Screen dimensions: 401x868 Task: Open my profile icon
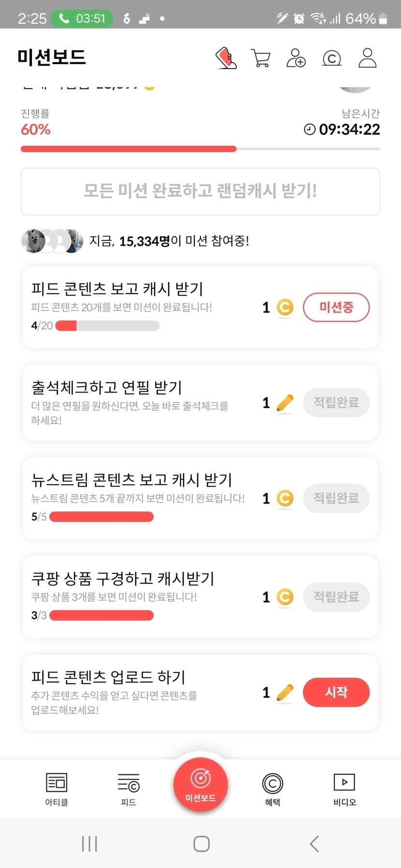[x=367, y=58]
